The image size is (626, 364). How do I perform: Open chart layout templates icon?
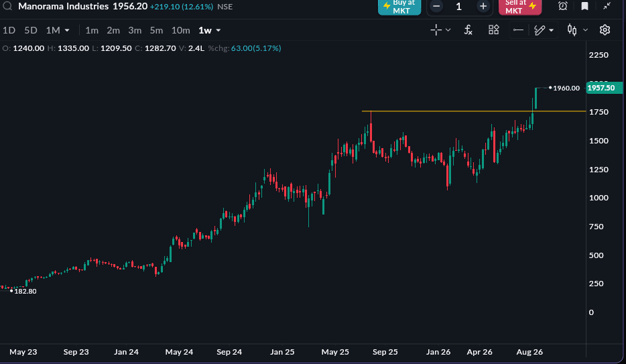click(x=494, y=30)
